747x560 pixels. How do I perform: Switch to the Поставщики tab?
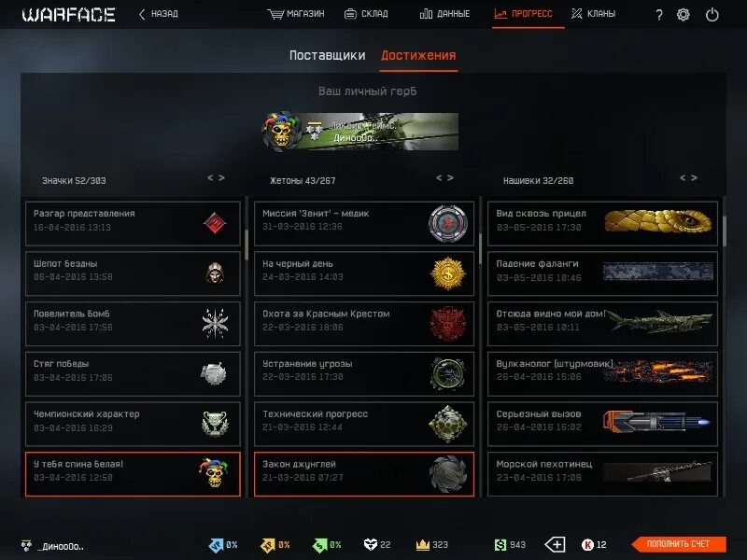(x=328, y=55)
